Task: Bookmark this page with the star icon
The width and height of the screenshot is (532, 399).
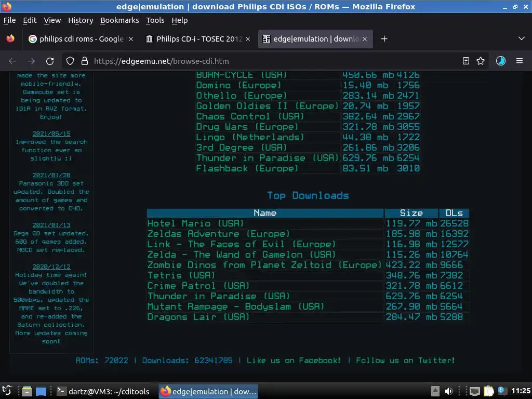Action: (x=481, y=61)
